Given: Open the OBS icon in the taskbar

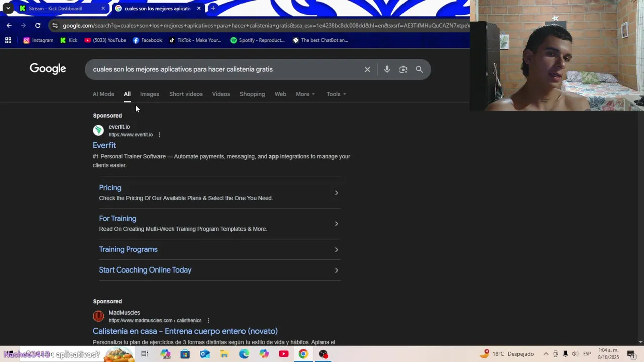Looking at the screenshot, I should coord(324,354).
